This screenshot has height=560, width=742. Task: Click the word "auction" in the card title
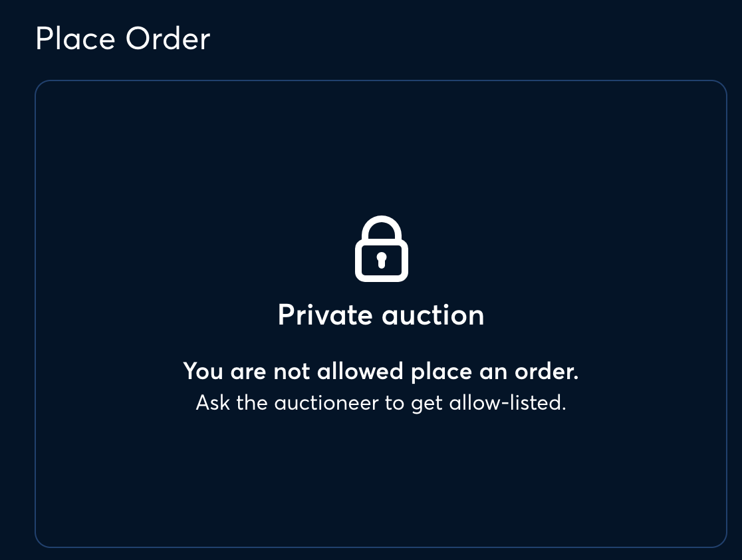click(433, 316)
